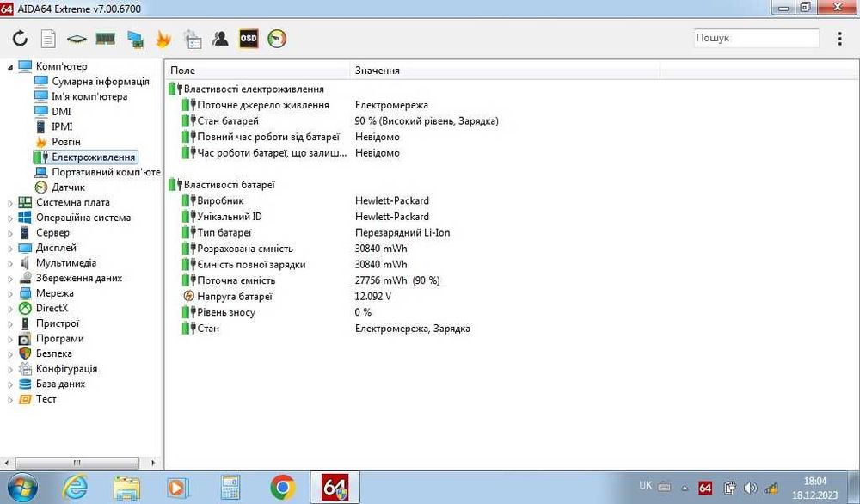Click the Поле column header
This screenshot has height=504, width=860.
257,71
